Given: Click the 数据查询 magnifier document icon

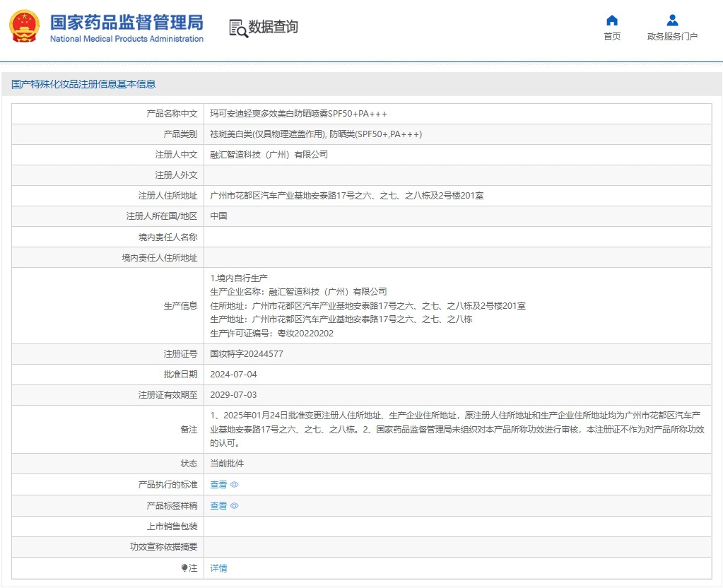Looking at the screenshot, I should pos(238,28).
